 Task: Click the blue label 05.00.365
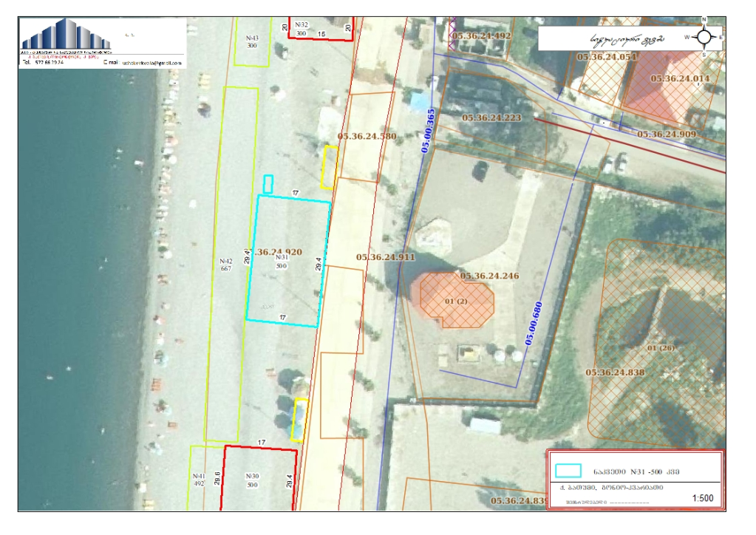[x=428, y=131]
